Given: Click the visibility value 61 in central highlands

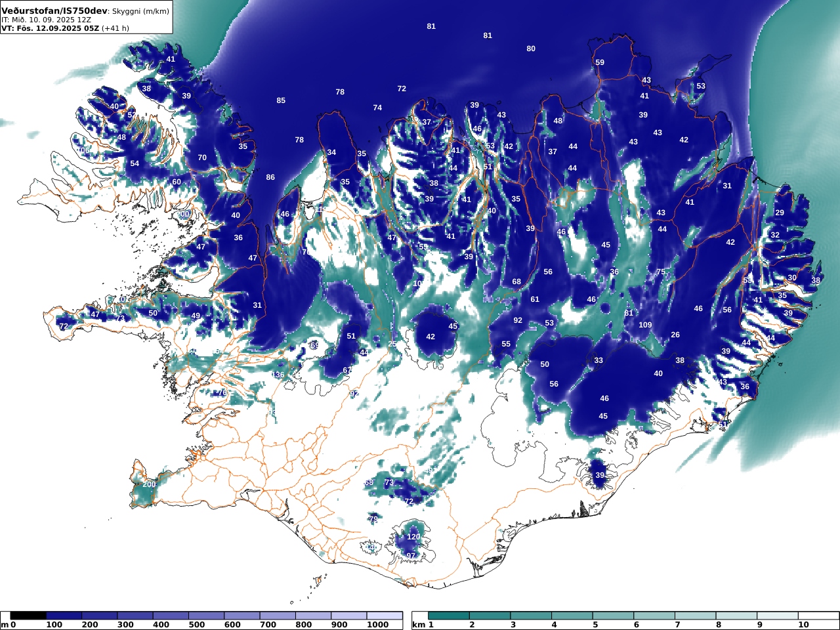Looking at the screenshot, I should (535, 299).
